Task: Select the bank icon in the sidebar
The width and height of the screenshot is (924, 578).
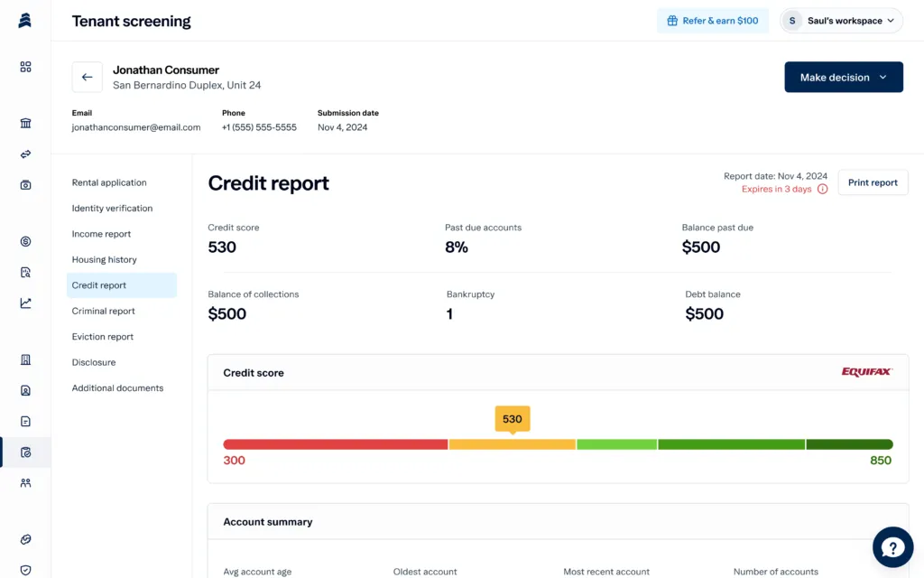Action: click(x=24, y=123)
